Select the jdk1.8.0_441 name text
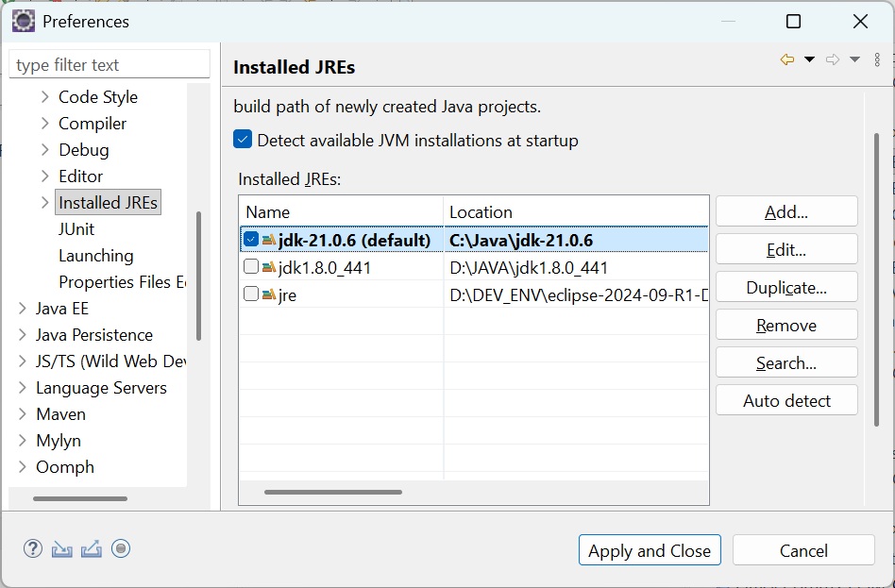The height and width of the screenshot is (588, 895). [x=325, y=267]
